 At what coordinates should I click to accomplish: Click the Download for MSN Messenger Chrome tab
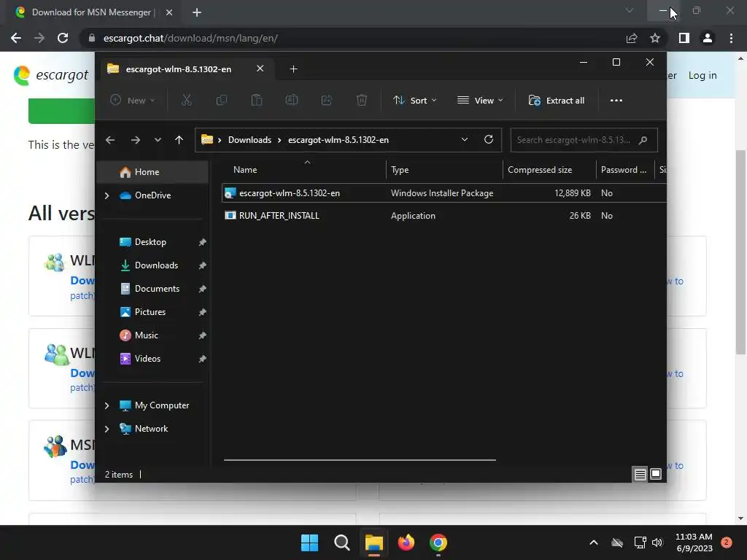pyautogui.click(x=93, y=12)
